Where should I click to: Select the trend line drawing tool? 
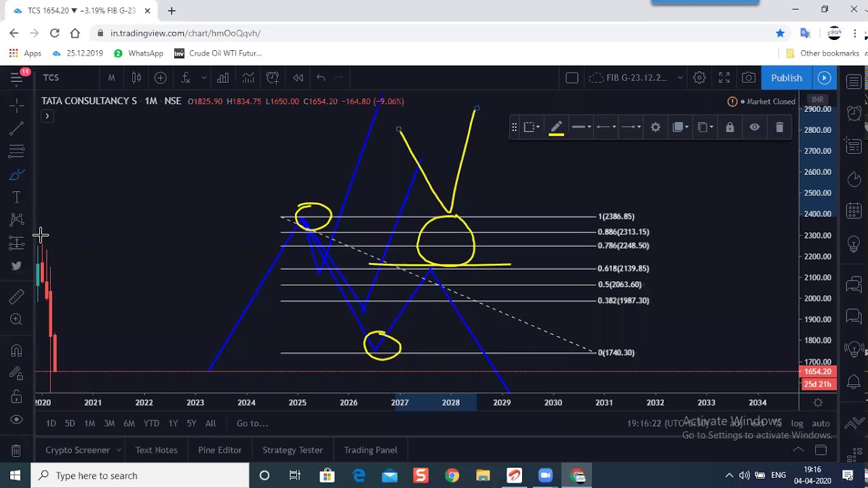click(17, 128)
